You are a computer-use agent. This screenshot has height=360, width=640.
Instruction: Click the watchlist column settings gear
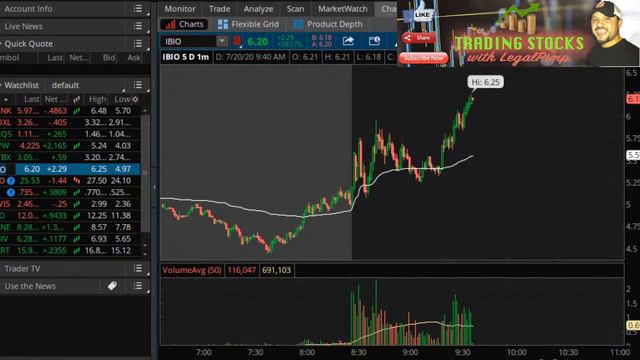click(x=136, y=99)
